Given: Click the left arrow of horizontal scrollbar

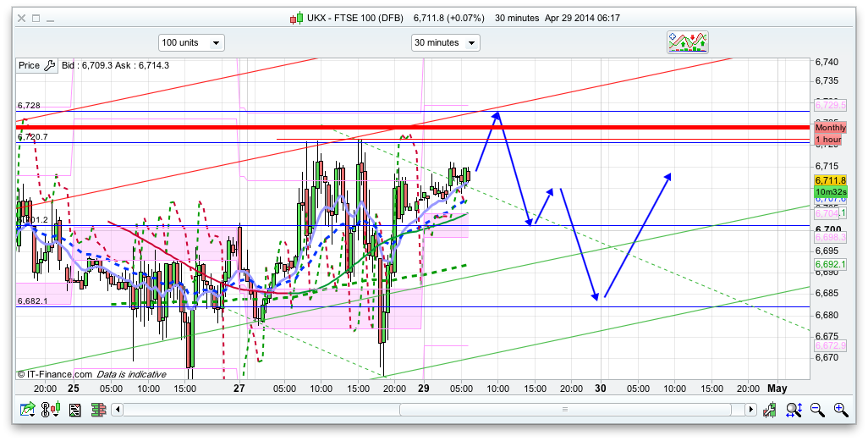Looking at the screenshot, I should coord(118,411).
